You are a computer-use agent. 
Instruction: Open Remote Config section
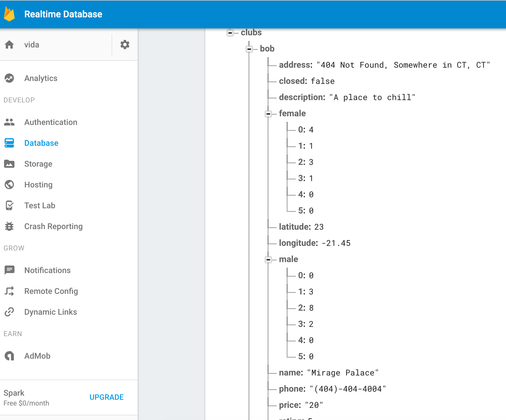coord(51,291)
